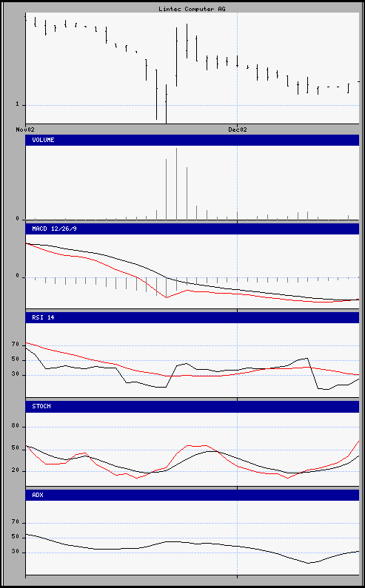Click the tallest volume bar

click(176, 183)
